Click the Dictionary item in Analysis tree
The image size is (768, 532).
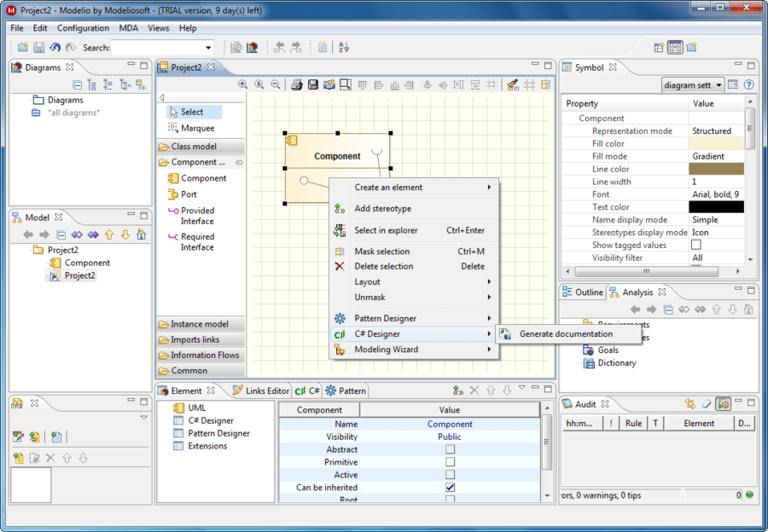click(610, 362)
